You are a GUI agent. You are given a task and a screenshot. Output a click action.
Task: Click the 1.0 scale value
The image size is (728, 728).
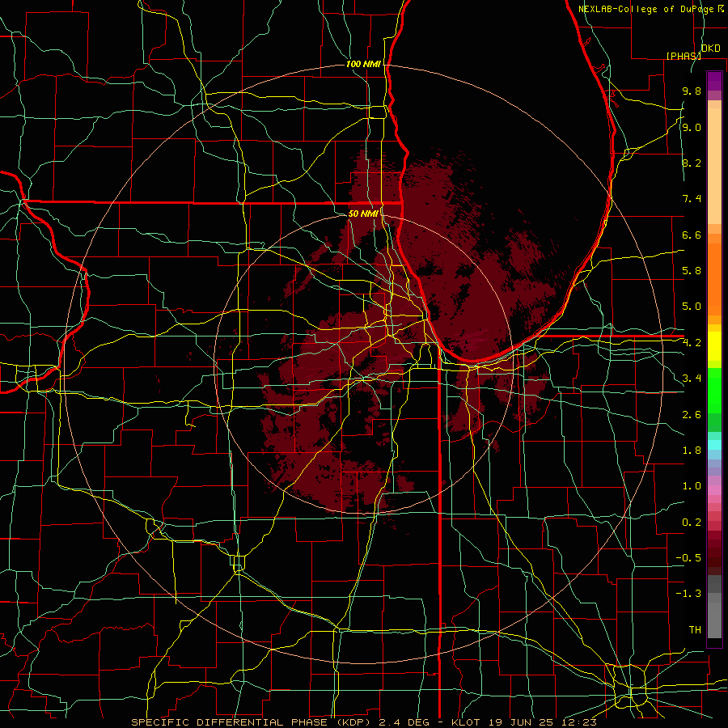(x=692, y=486)
